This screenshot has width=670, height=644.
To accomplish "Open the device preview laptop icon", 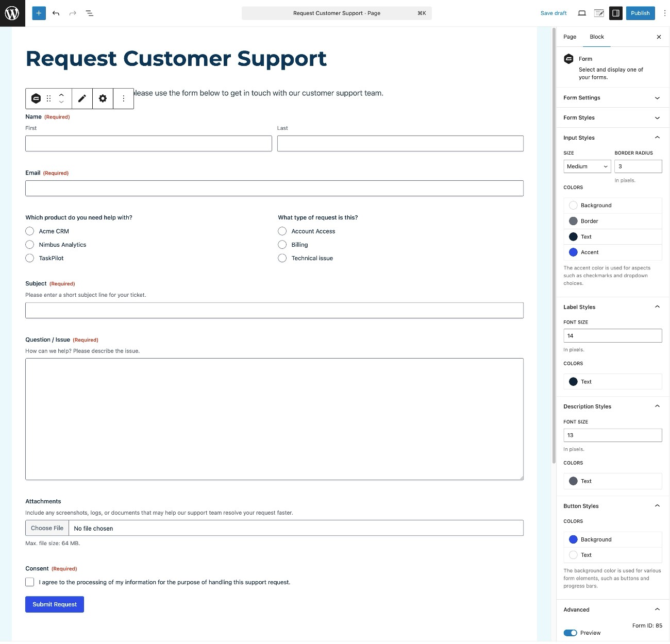I will click(x=581, y=13).
